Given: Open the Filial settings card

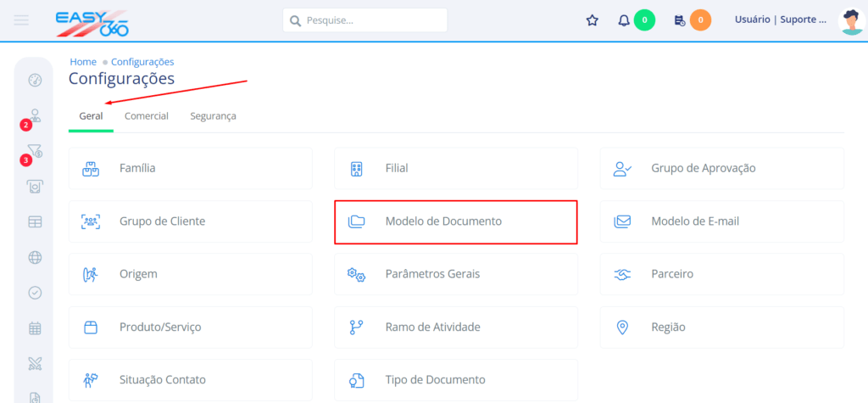Looking at the screenshot, I should pos(456,169).
